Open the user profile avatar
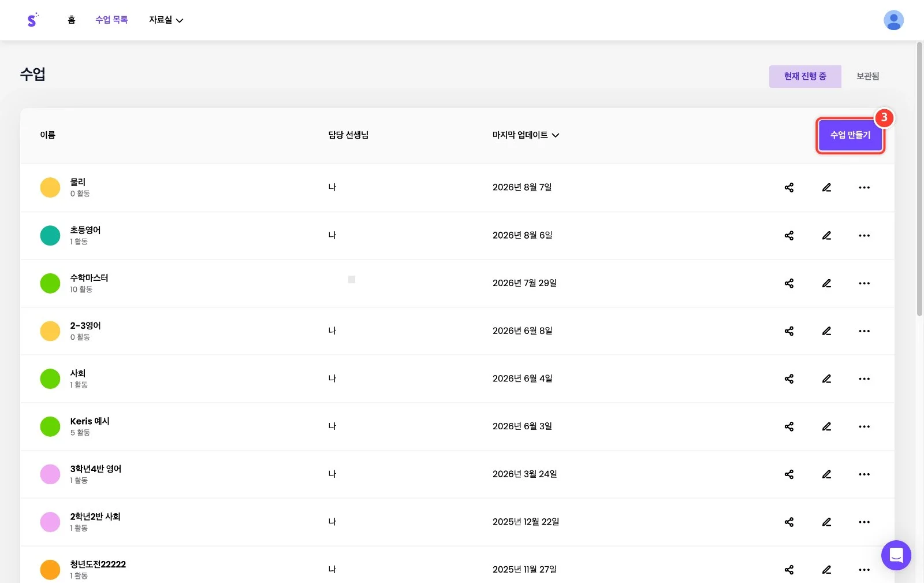The width and height of the screenshot is (924, 583). [x=893, y=20]
